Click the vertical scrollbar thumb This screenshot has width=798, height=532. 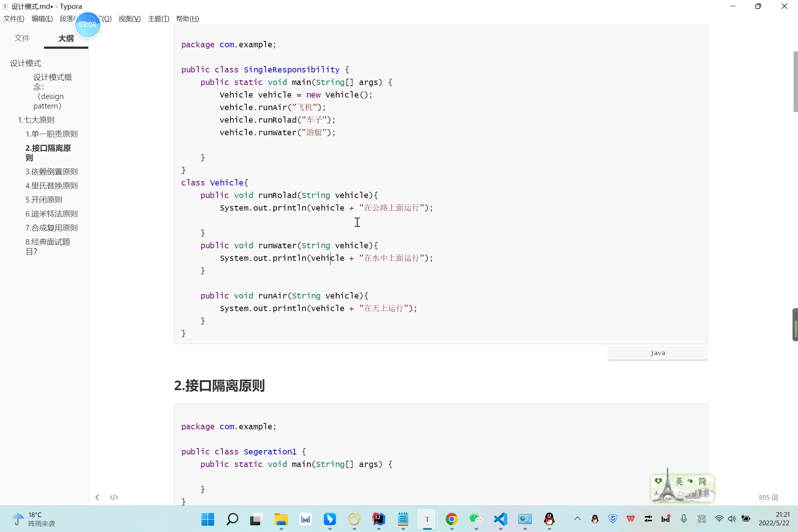[x=795, y=81]
